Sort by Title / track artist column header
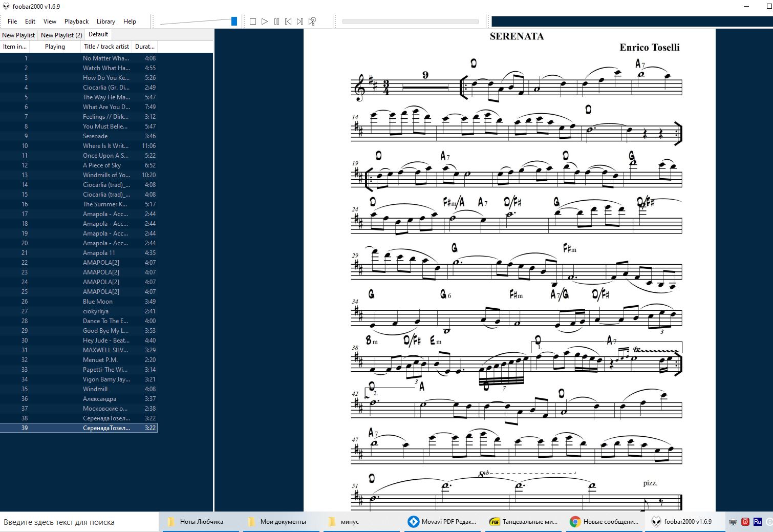The image size is (773, 532). tap(106, 47)
